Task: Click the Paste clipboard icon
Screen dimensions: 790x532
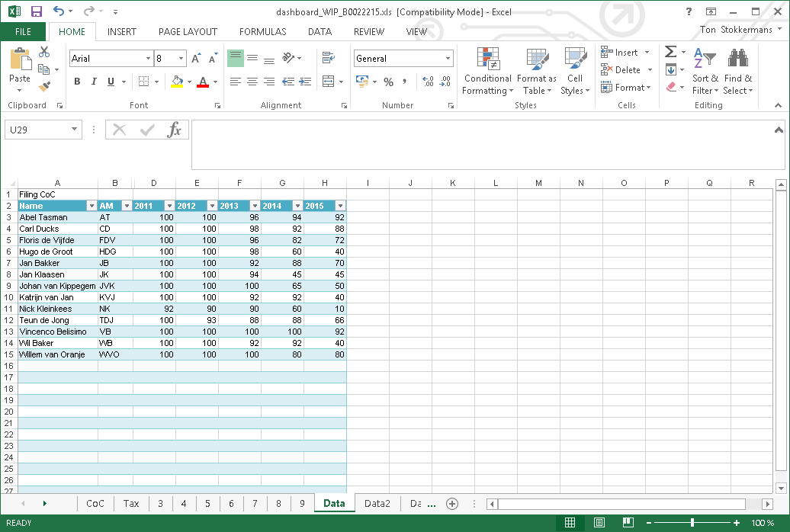Action: click(x=20, y=59)
